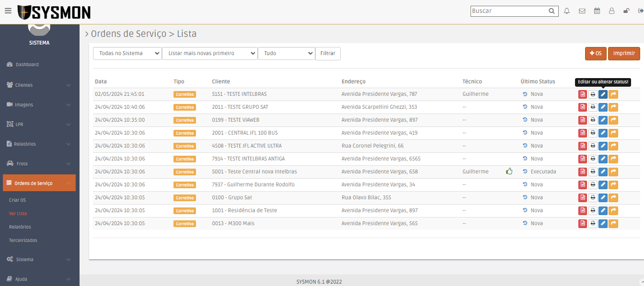Open the calendar icon in header
This screenshot has width=644, height=286.
tap(597, 11)
